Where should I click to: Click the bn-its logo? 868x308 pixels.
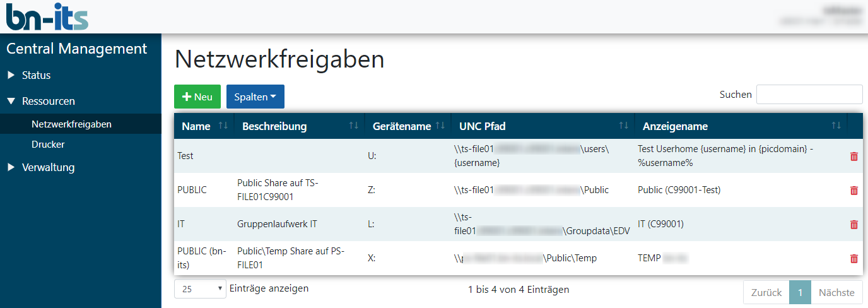click(47, 16)
